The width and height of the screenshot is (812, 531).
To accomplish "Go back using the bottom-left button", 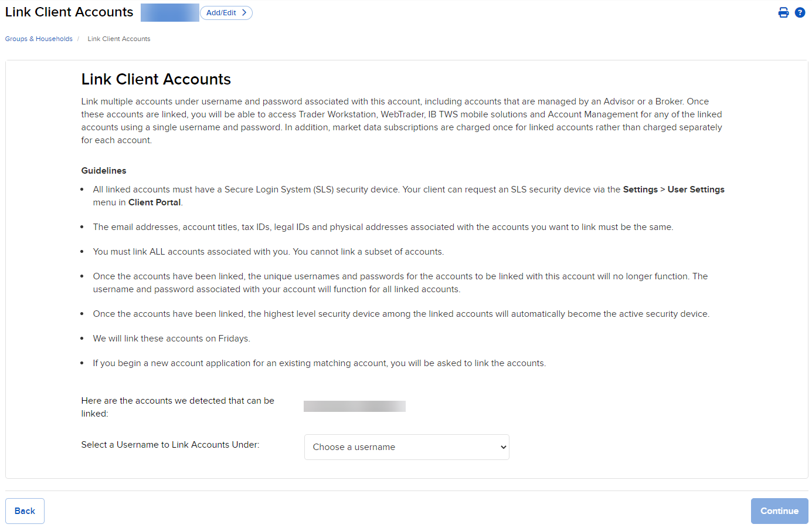I will tap(25, 510).
